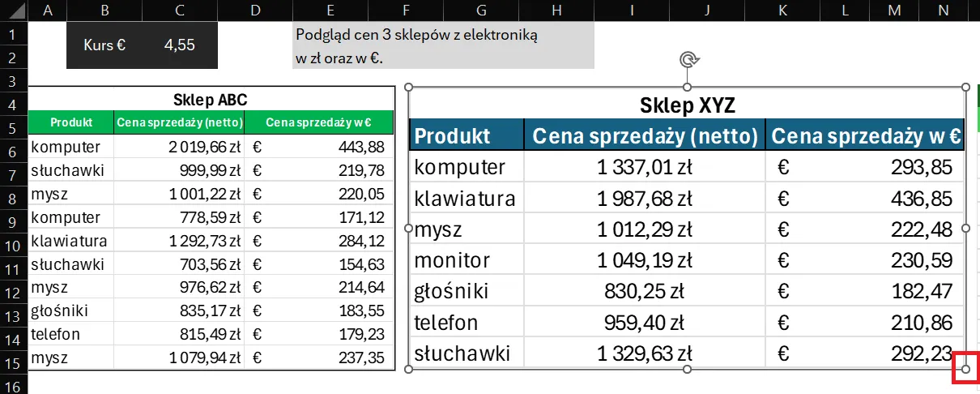Select column E header
The height and width of the screenshot is (394, 980).
[330, 11]
